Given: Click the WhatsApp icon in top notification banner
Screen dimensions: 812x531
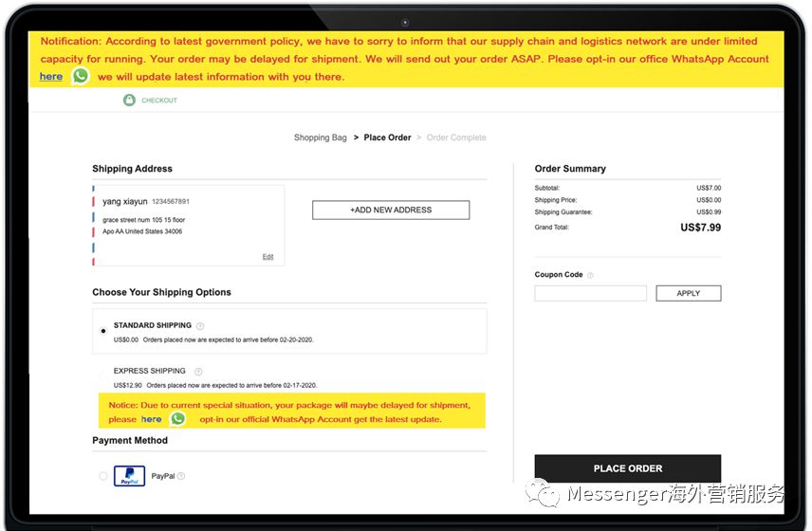Looking at the screenshot, I should coord(81,76).
